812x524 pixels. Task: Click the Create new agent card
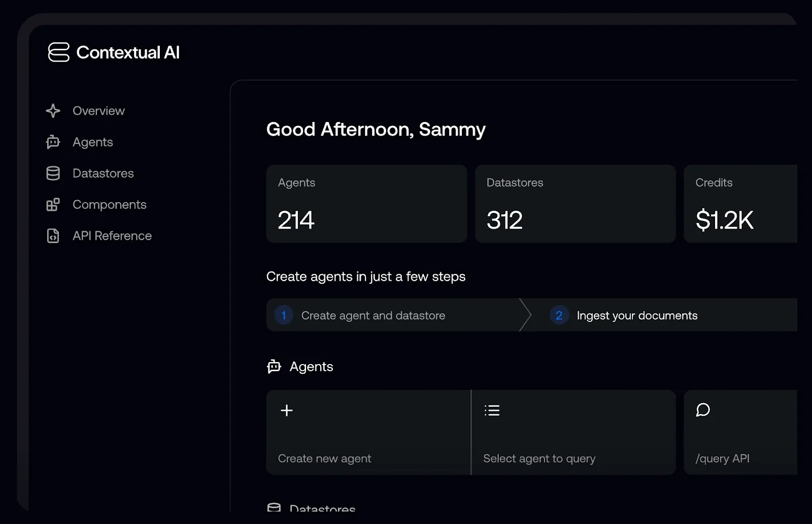(368, 433)
